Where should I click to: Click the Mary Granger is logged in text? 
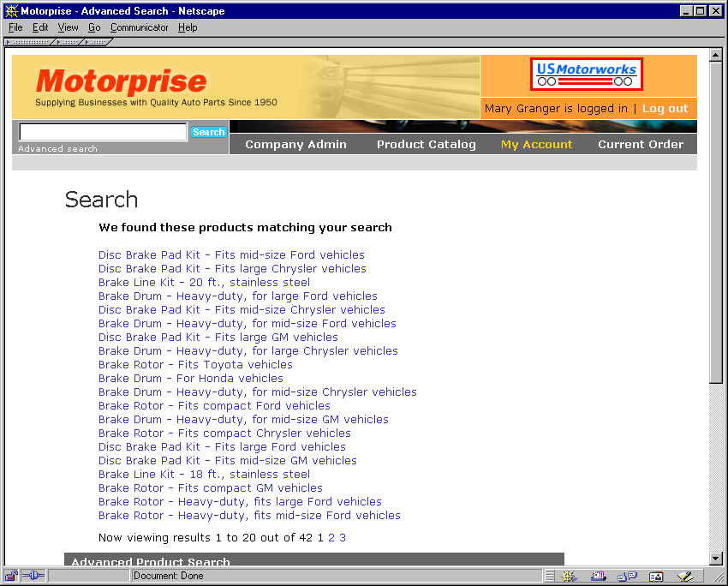click(556, 108)
